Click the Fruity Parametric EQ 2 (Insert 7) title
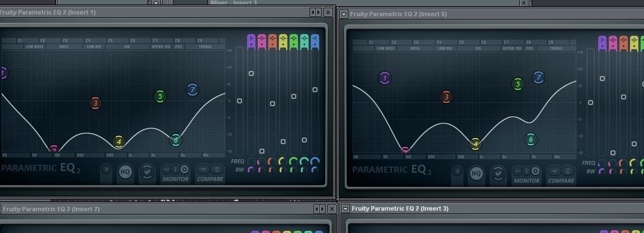 (x=51, y=209)
